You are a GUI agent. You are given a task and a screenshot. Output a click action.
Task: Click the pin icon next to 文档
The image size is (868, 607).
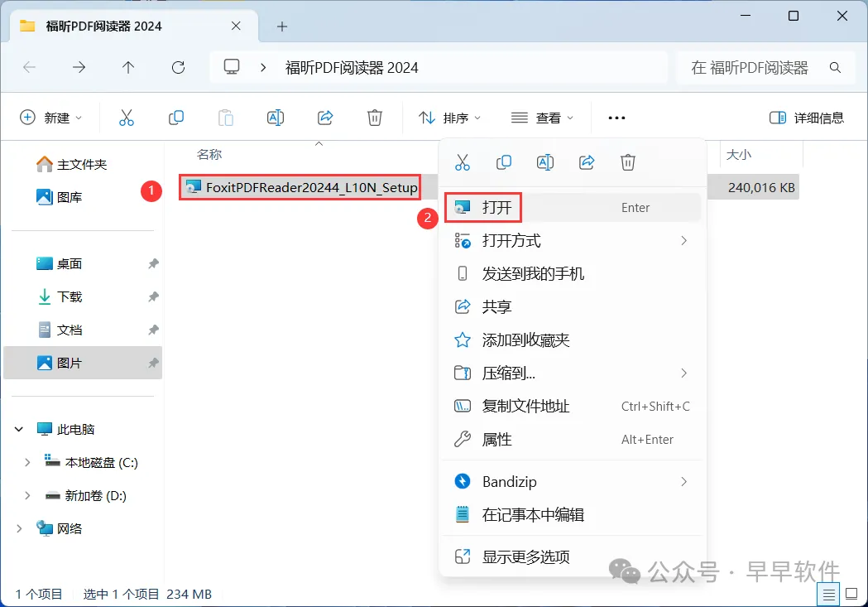click(x=153, y=330)
